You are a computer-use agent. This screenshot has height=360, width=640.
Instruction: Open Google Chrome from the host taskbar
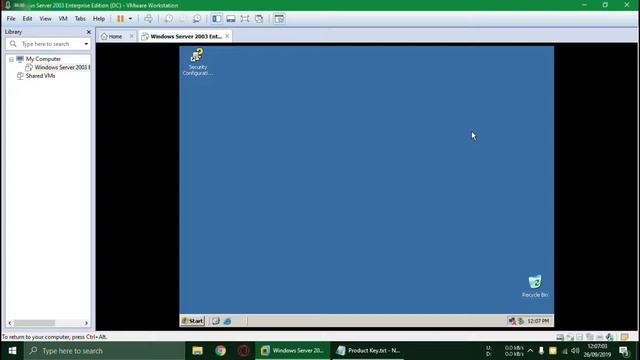(221, 351)
